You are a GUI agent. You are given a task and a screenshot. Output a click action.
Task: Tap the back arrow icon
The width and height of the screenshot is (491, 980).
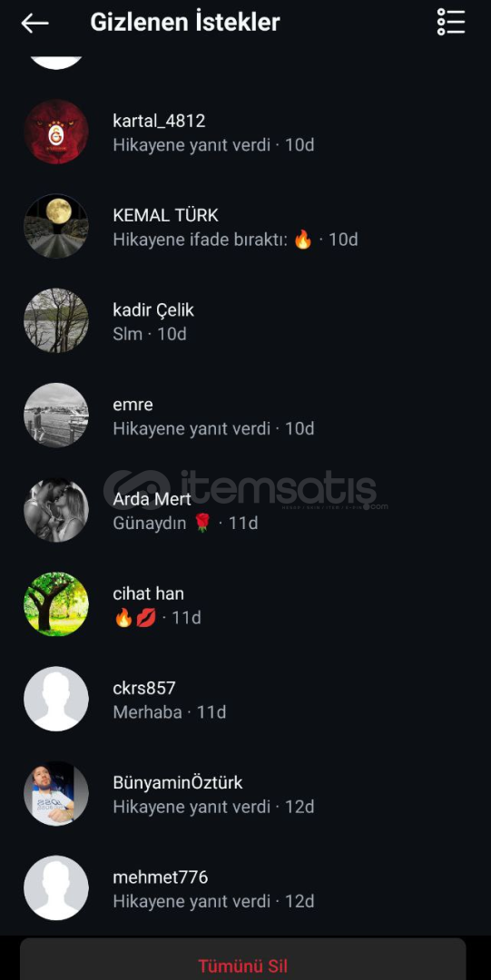[34, 23]
